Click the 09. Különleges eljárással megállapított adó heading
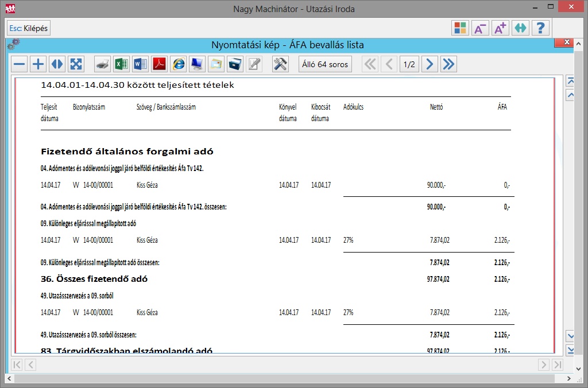 [x=88, y=223]
